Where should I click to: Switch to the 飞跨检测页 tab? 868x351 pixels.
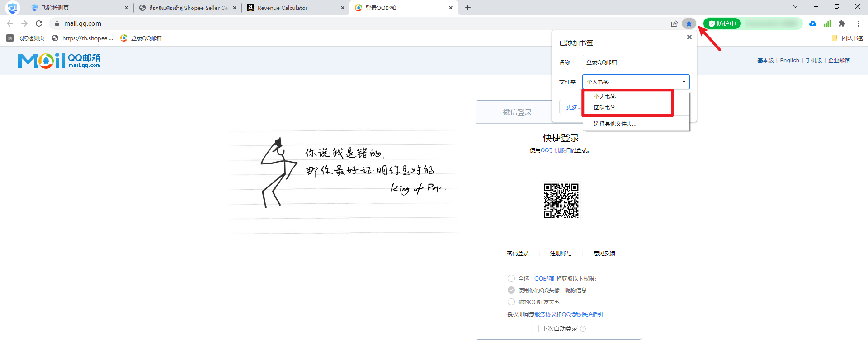(x=79, y=8)
